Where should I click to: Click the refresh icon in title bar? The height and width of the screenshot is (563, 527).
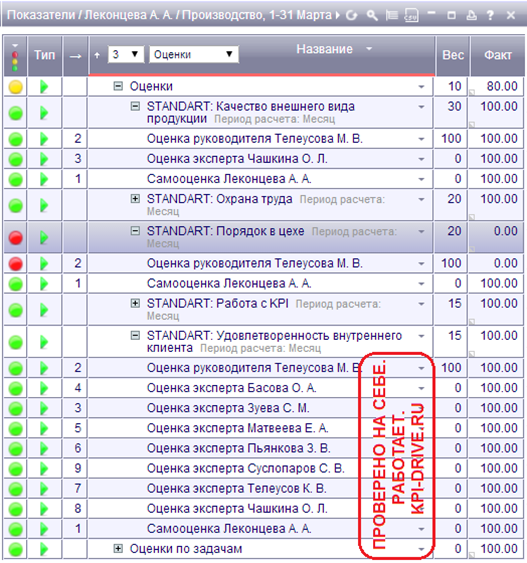click(x=352, y=15)
